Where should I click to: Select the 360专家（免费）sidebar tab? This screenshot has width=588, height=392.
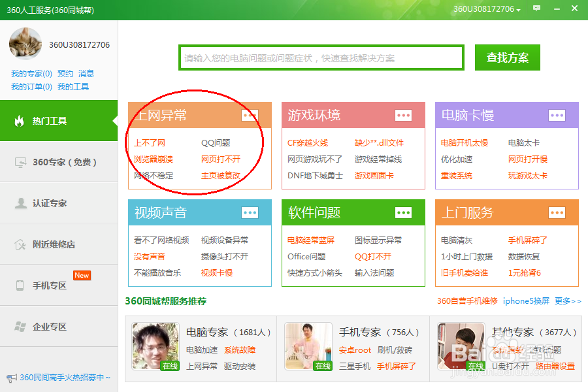(59, 162)
